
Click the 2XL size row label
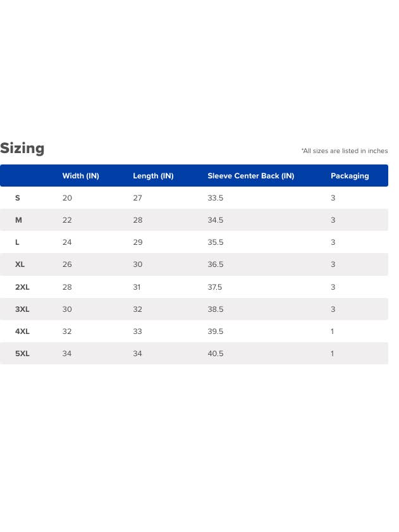[22, 287]
